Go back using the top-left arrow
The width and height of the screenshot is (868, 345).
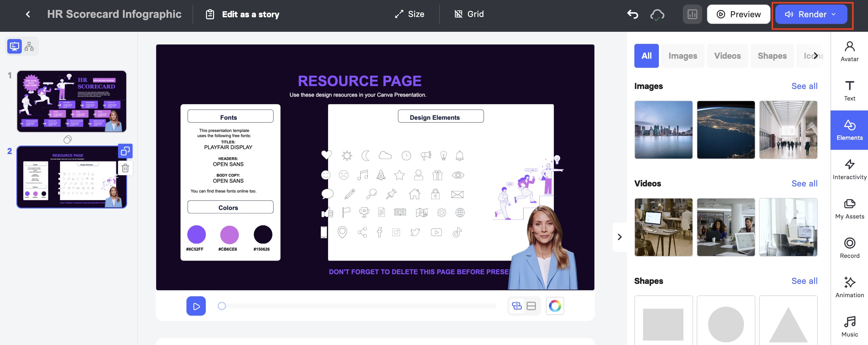(28, 14)
